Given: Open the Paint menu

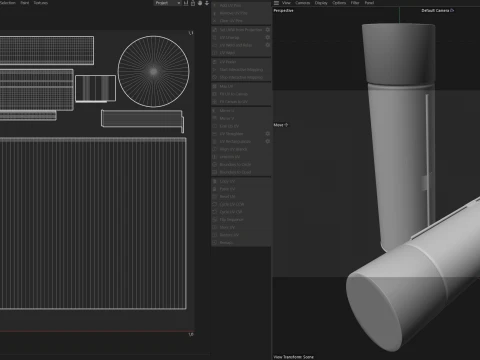Looking at the screenshot, I should point(25,3).
